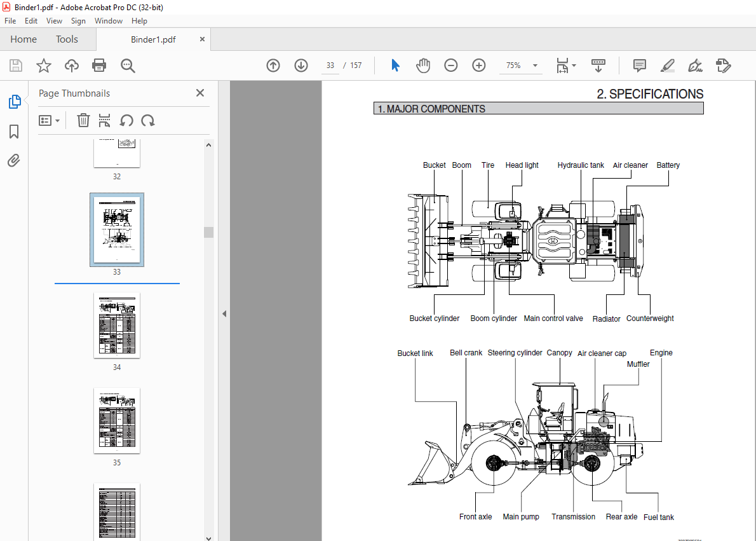The image size is (756, 541).
Task: Open the Page Thumbnails sidebar icon
Action: pos(15,102)
